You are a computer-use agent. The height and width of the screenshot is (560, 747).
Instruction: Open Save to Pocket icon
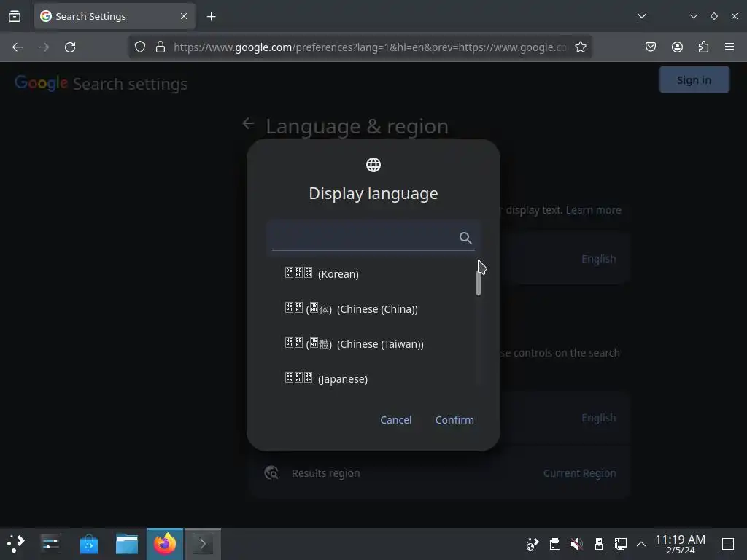(x=650, y=47)
